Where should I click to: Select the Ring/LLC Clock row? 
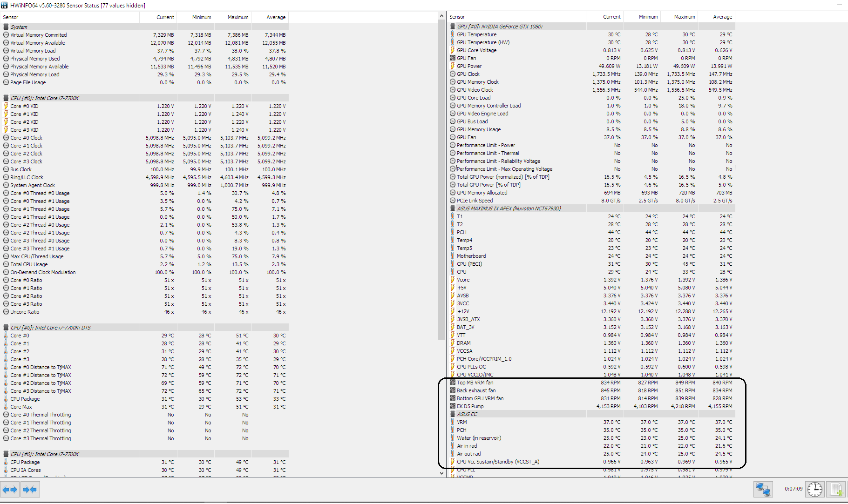pos(144,177)
